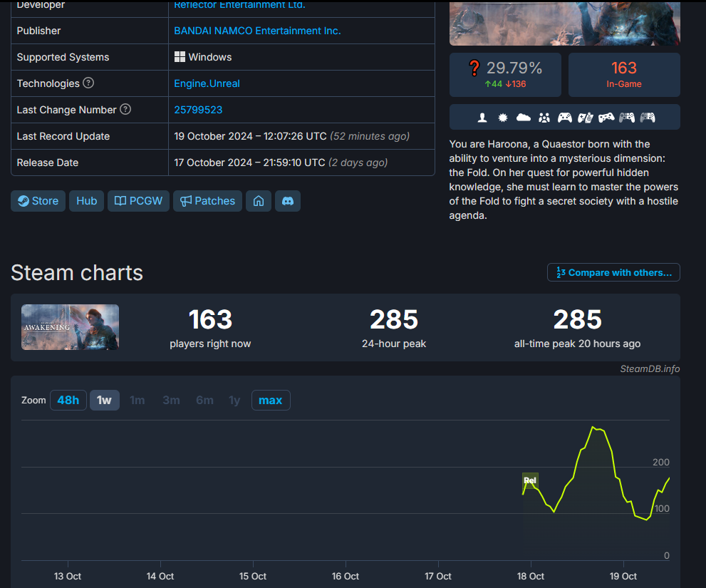Click the Single-player person icon
The height and width of the screenshot is (588, 706).
[x=482, y=118]
